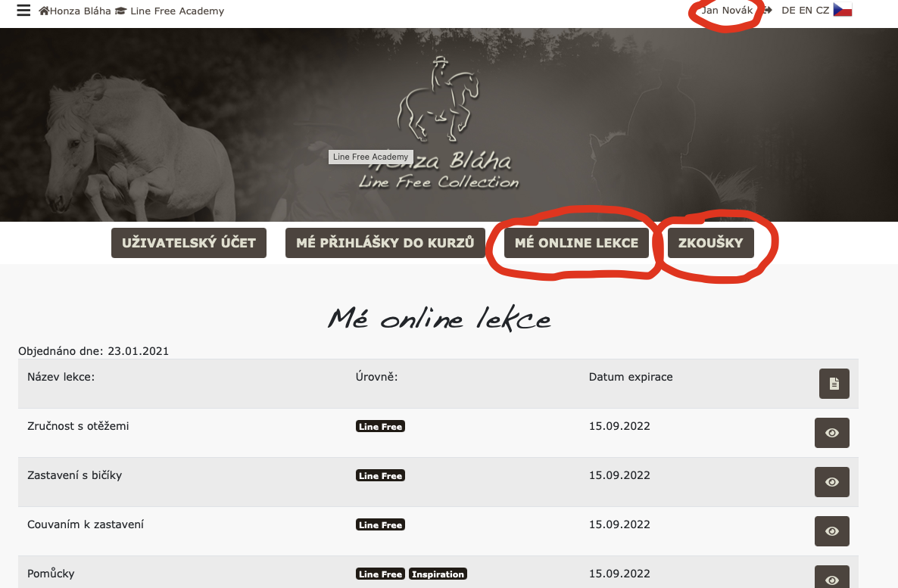Viewport: 898px width, 588px height.
Task: Select CZ language option
Action: tap(822, 11)
